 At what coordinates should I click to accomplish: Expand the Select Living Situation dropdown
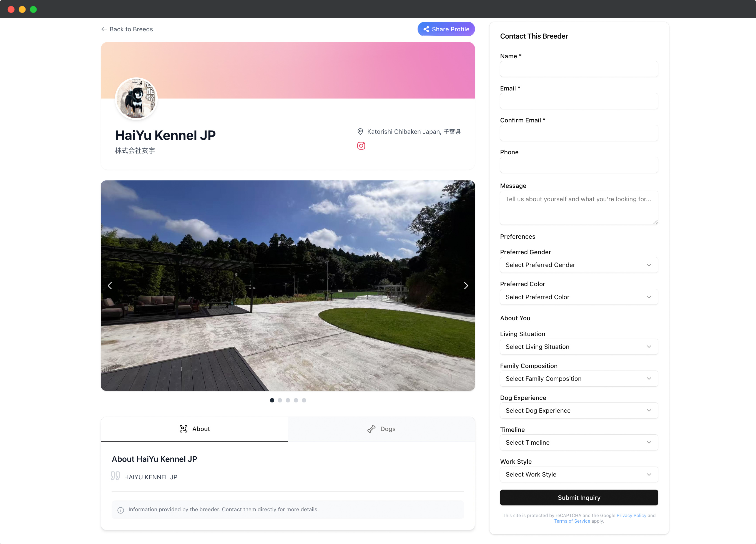click(579, 347)
